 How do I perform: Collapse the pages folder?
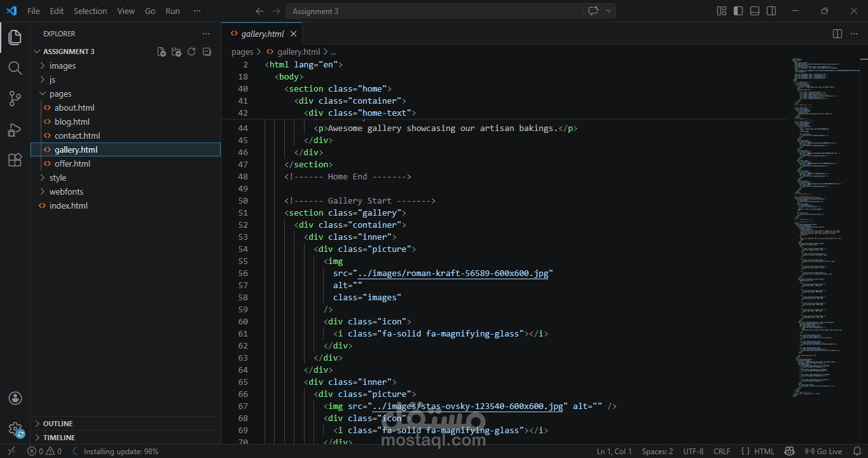click(x=60, y=94)
